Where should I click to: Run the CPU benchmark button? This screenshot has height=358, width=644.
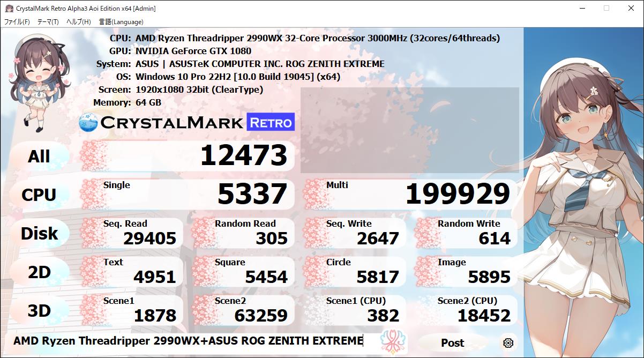click(x=39, y=195)
